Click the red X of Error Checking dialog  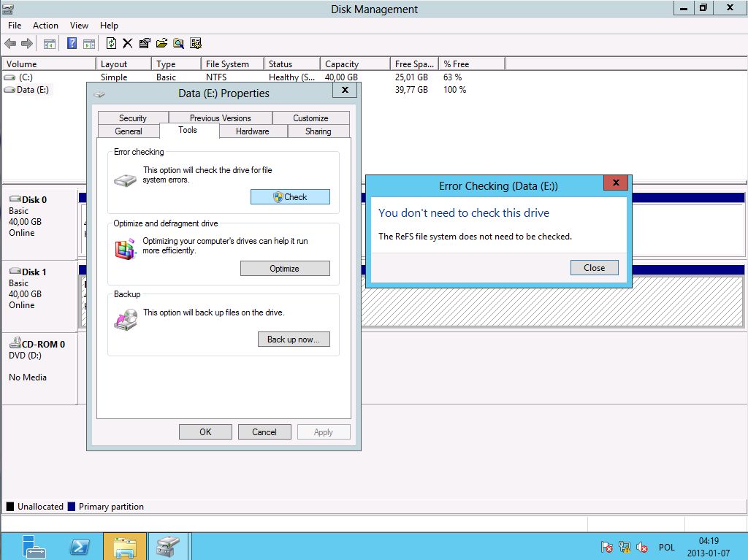(x=615, y=183)
